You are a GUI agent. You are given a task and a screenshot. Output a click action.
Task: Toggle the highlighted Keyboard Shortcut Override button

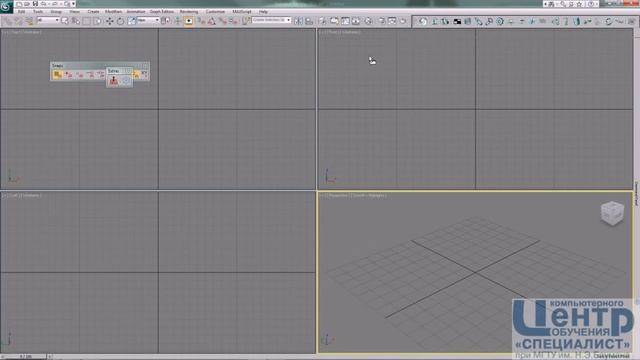tap(189, 20)
